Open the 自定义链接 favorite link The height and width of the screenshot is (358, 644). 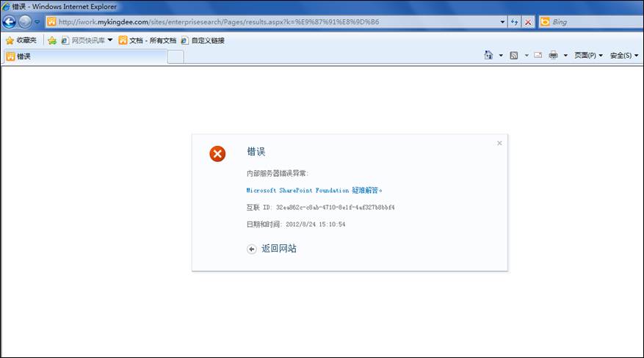203,40
